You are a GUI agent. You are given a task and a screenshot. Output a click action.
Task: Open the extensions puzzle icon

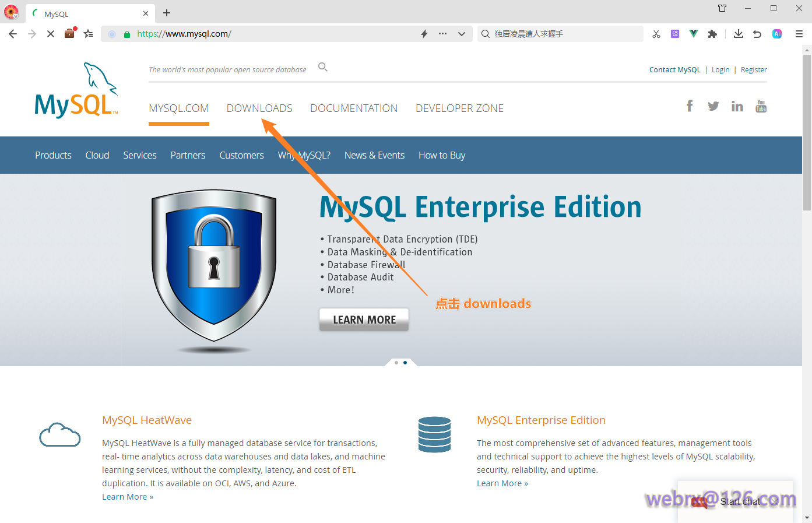pyautogui.click(x=712, y=34)
